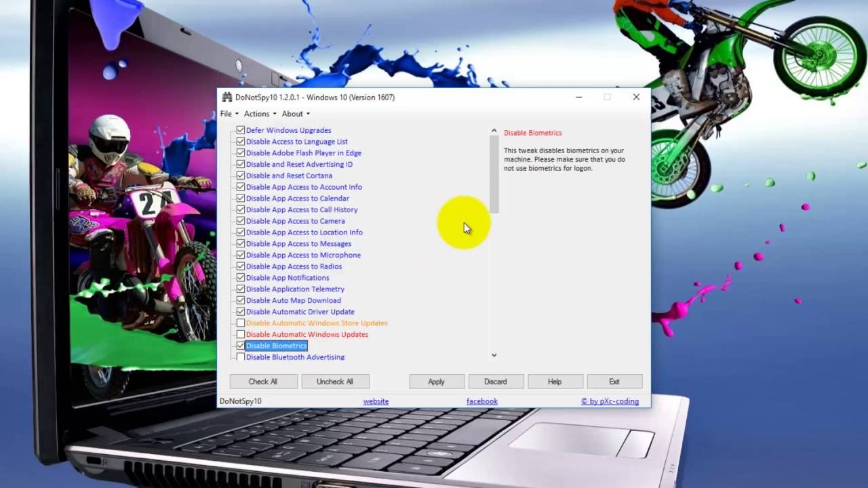Viewport: 868px width, 488px height.
Task: Toggle Disable Application Telemetry checkbox
Action: point(241,289)
